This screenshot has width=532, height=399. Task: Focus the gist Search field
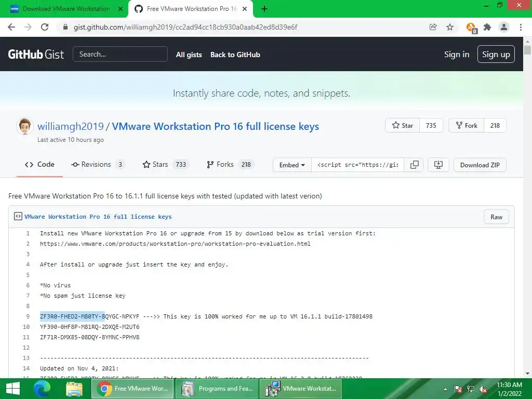(x=120, y=54)
